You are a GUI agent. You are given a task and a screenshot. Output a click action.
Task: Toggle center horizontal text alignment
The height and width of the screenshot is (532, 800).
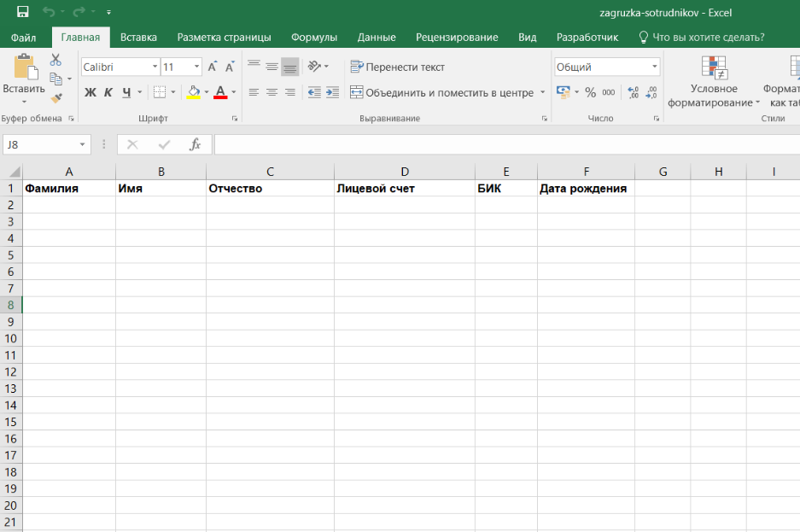[272, 92]
